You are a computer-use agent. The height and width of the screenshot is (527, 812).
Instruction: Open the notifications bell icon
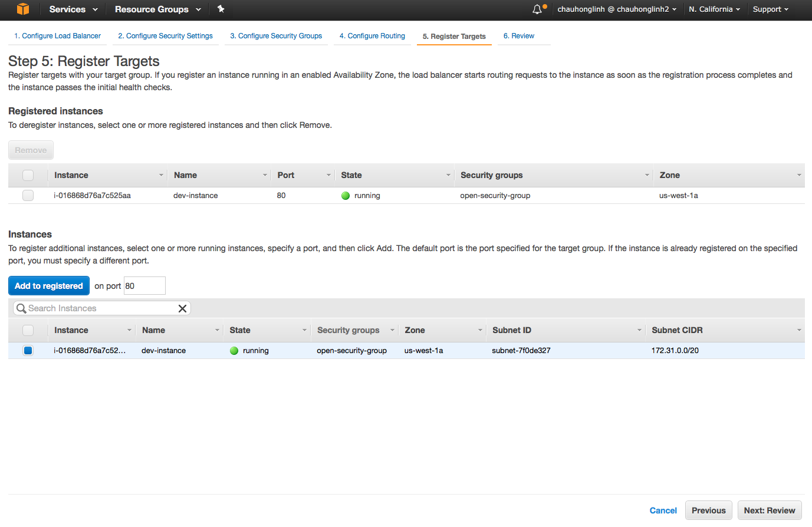coord(537,9)
